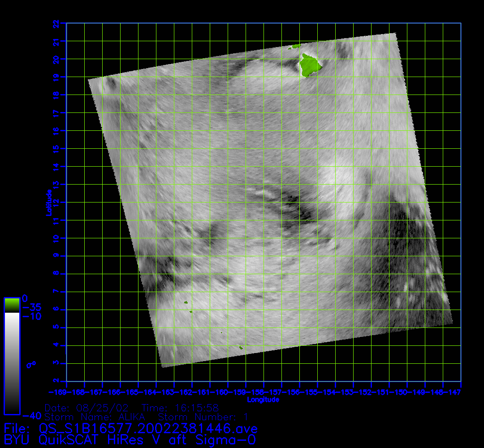Click the green Big Island of Hawaii landmass
This screenshot has height=448, width=484.
[x=310, y=65]
